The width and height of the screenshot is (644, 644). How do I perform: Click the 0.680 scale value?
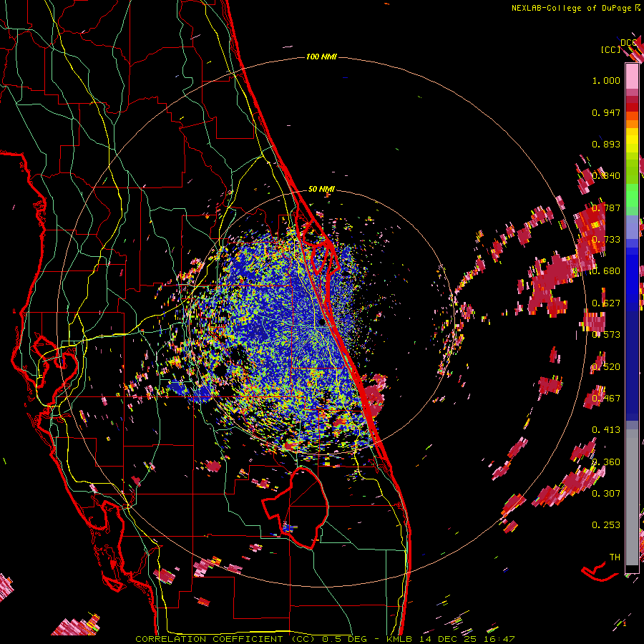[606, 271]
